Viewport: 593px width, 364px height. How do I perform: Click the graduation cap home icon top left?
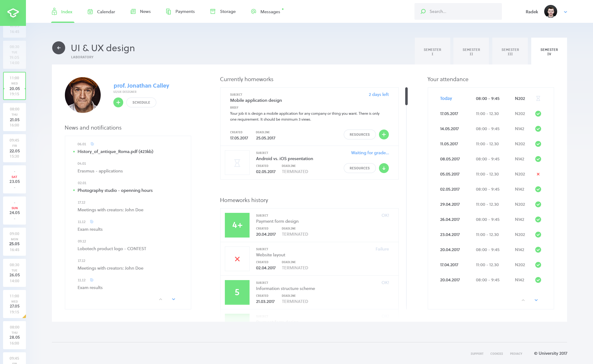[13, 11]
